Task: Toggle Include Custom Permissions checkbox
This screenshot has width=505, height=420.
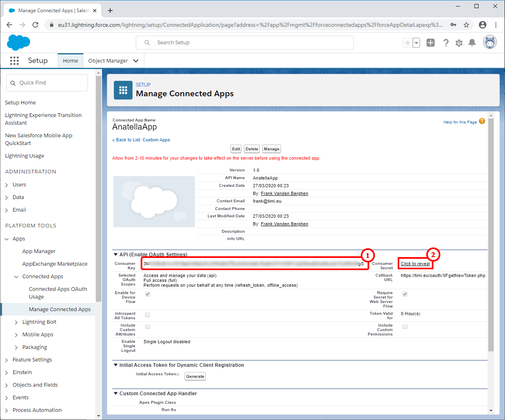Action: coord(405,327)
